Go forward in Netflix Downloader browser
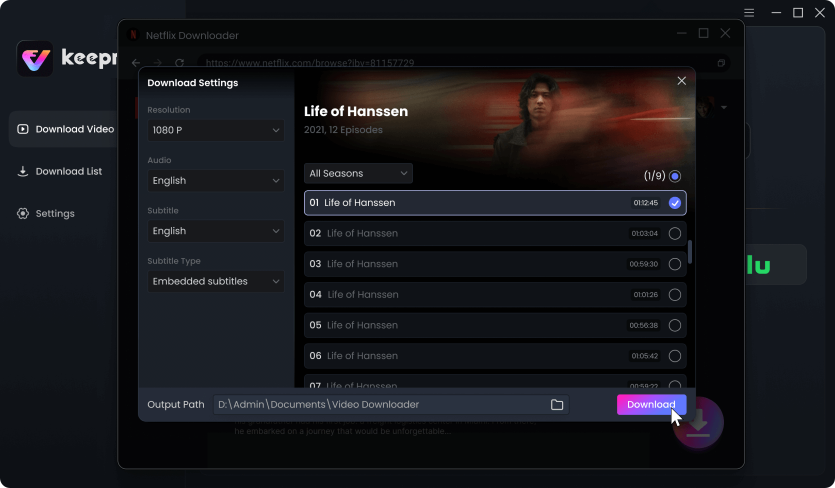The image size is (835, 488). pyautogui.click(x=158, y=63)
